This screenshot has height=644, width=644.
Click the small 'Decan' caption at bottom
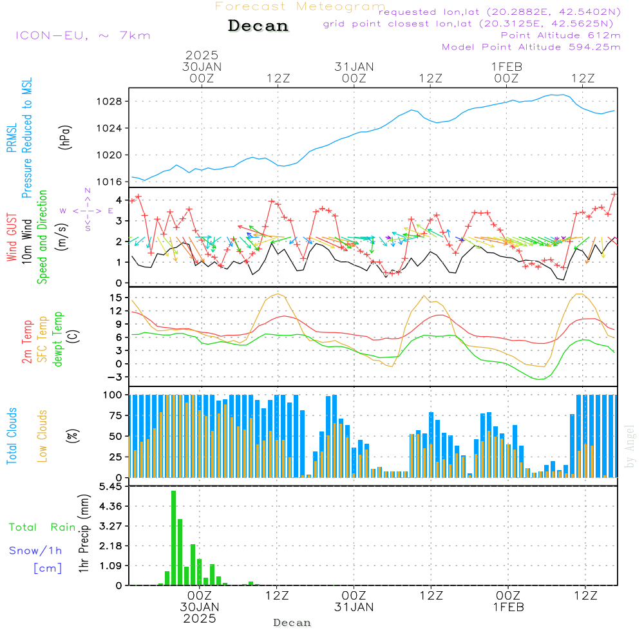[292, 623]
